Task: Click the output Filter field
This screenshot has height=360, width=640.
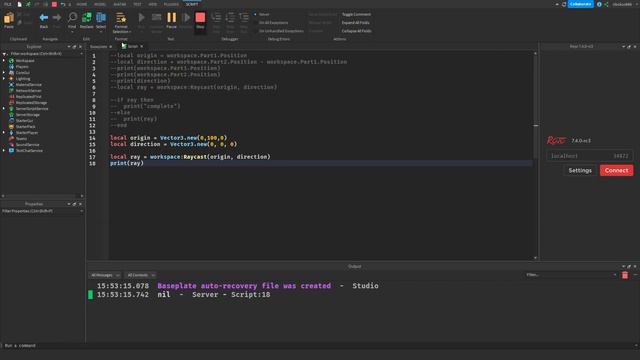Action: 571,275
